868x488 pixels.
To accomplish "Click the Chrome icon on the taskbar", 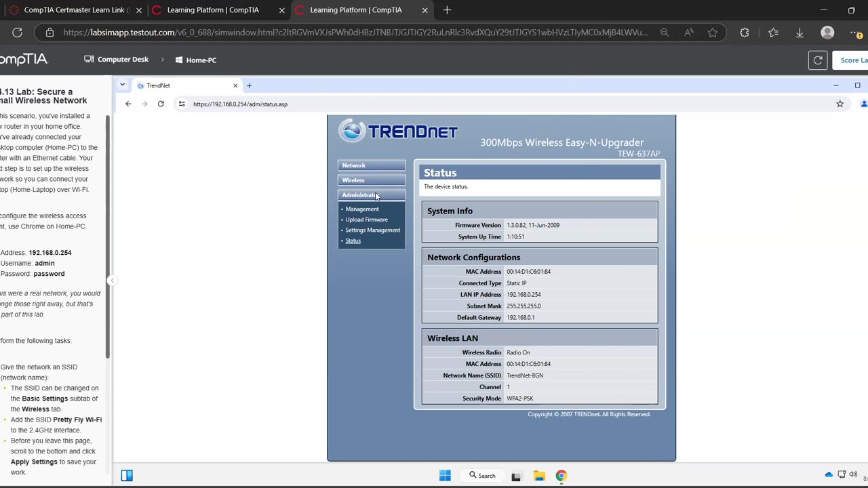I will coord(561,476).
